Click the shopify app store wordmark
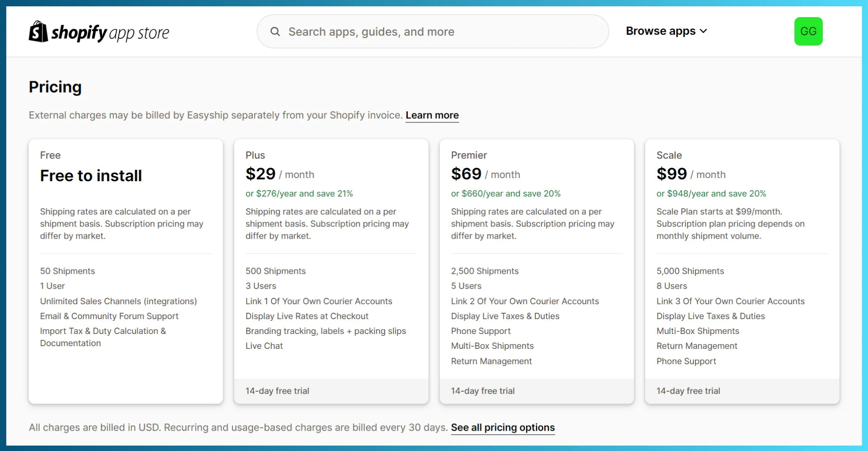The width and height of the screenshot is (868, 451). pyautogui.click(x=110, y=33)
